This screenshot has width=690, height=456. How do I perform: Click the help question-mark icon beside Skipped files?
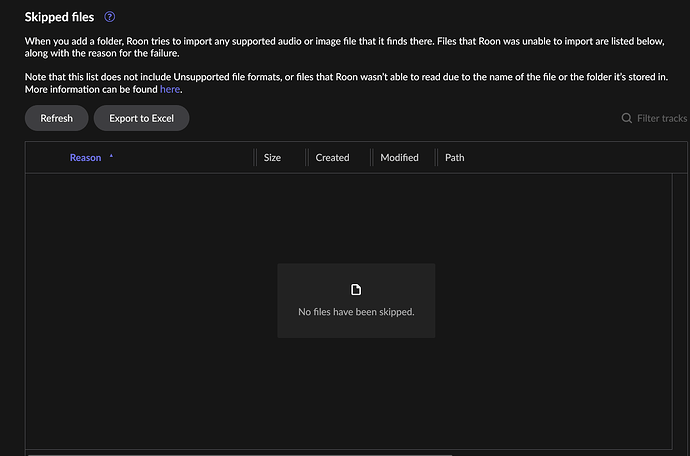[110, 17]
